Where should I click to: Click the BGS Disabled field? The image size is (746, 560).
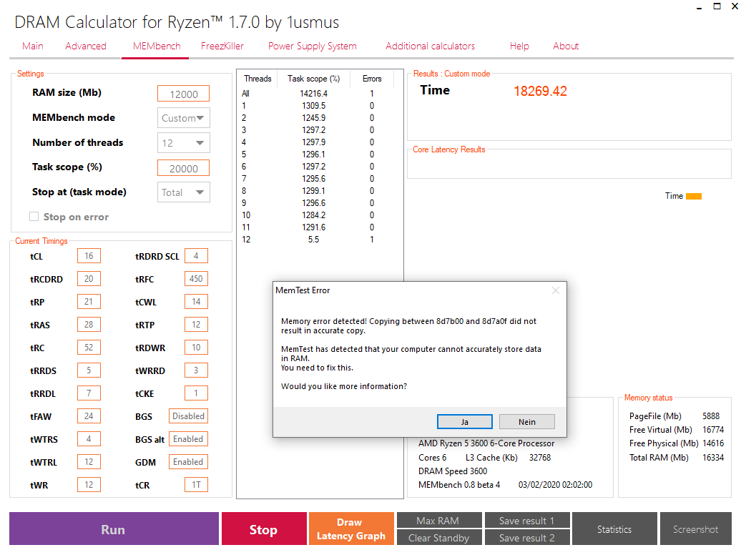[x=188, y=416]
